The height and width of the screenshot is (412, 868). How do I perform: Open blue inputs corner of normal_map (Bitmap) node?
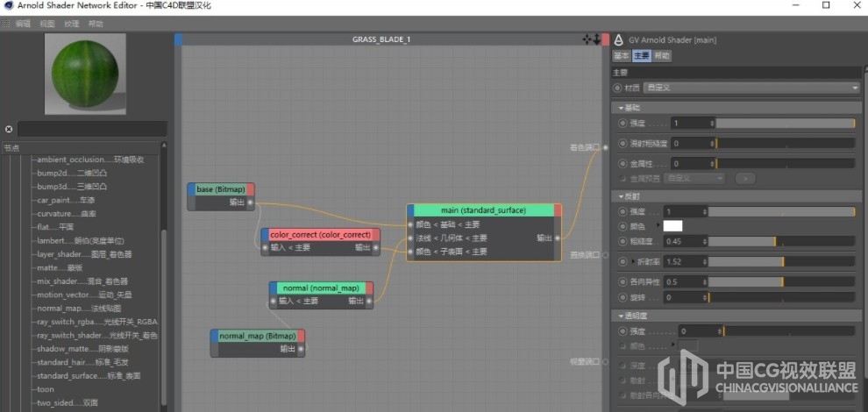coord(215,336)
